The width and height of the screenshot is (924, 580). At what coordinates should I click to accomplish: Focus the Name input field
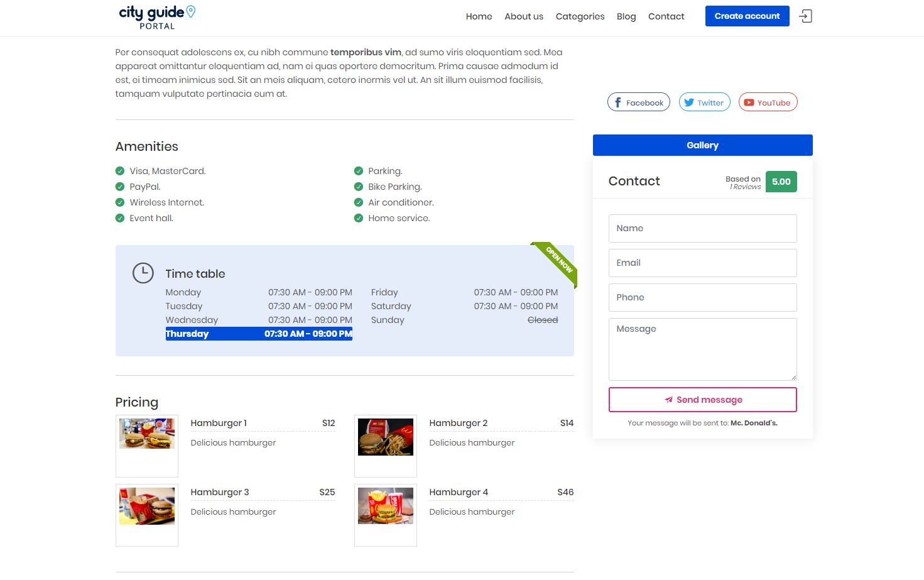click(702, 228)
